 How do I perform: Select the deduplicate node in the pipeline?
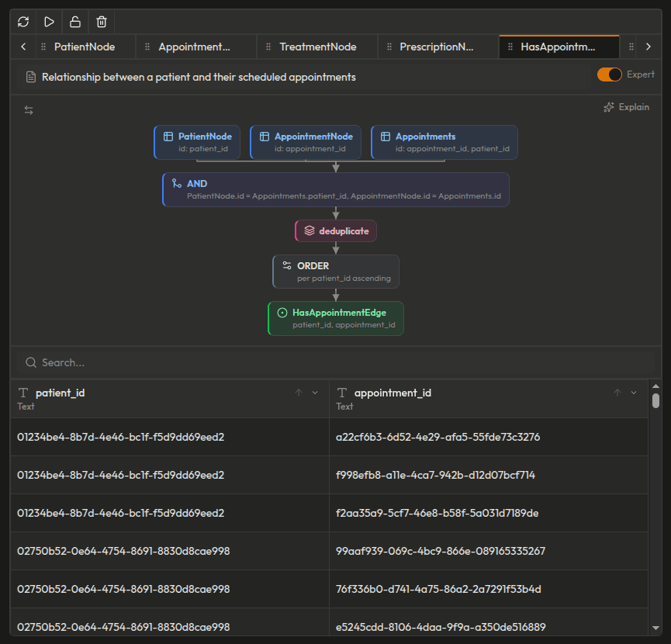335,230
